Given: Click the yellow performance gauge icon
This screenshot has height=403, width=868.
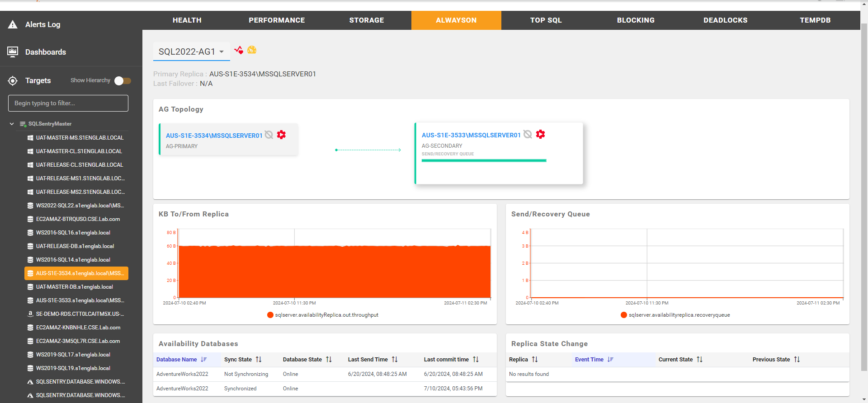Looking at the screenshot, I should (x=252, y=50).
